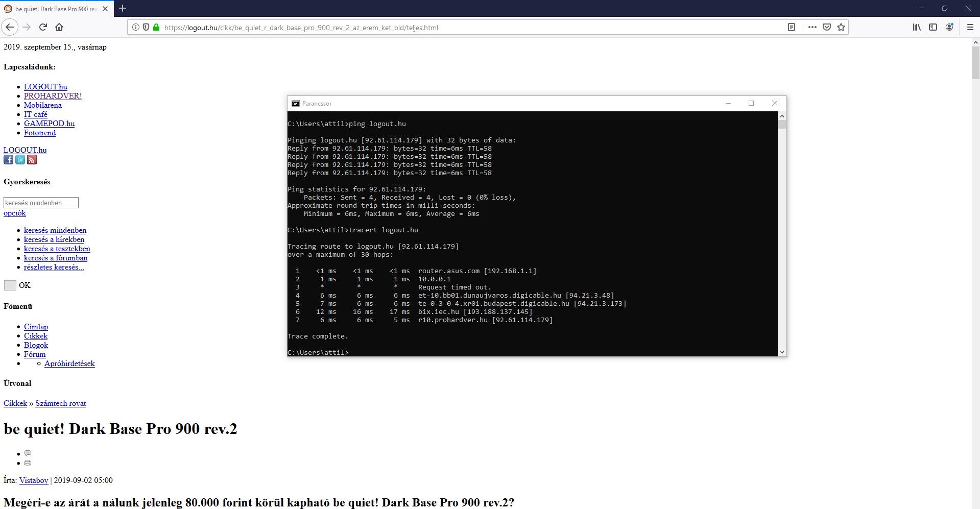Open Fórum main menu item
Viewport: 980px width, 509px height.
[35, 354]
